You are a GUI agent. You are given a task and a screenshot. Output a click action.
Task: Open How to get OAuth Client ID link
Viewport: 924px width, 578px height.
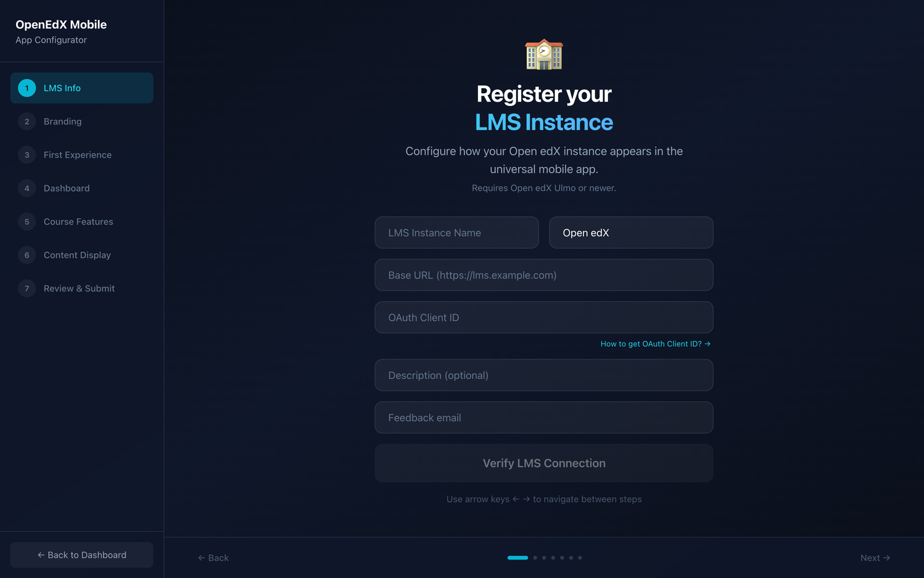655,344
